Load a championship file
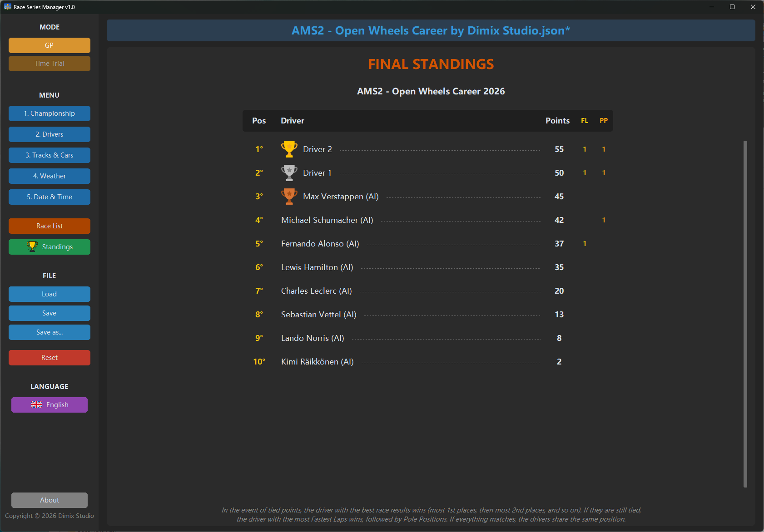 pos(50,294)
